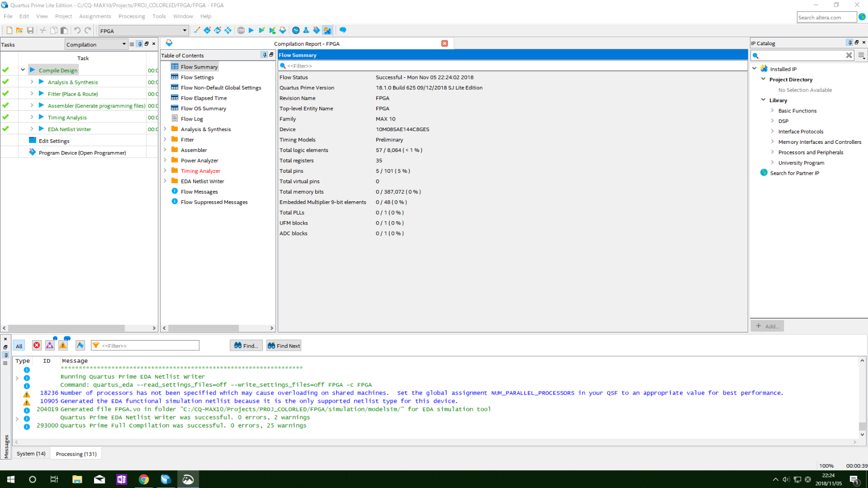This screenshot has height=488, width=868.
Task: Open the Compilation tasks dropdown
Action: [x=96, y=44]
